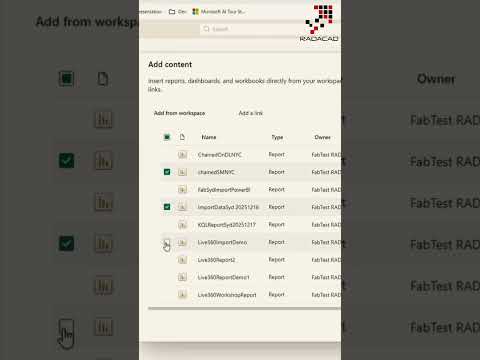Click the Live360WorkshopReport report icon

click(x=182, y=295)
